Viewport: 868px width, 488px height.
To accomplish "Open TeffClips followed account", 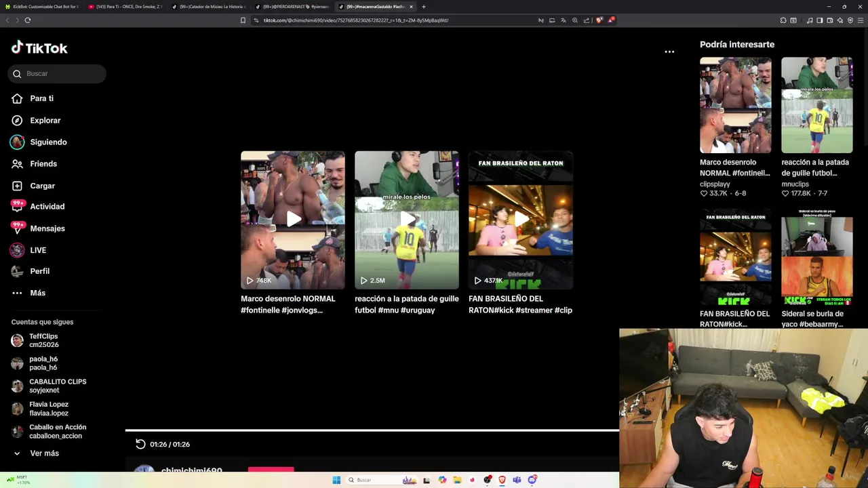I will coord(49,340).
